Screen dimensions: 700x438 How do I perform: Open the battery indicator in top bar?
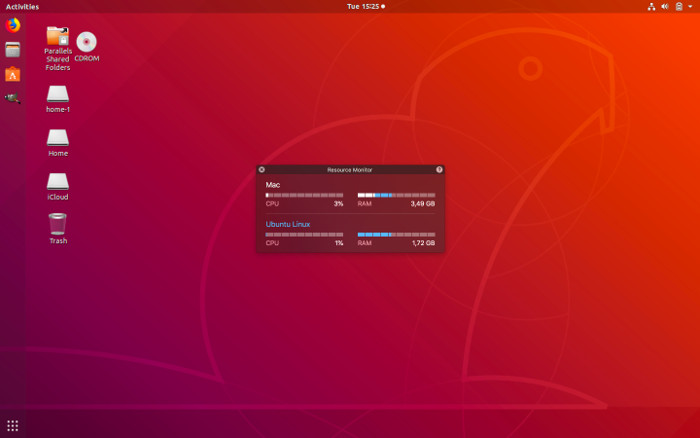[679, 7]
